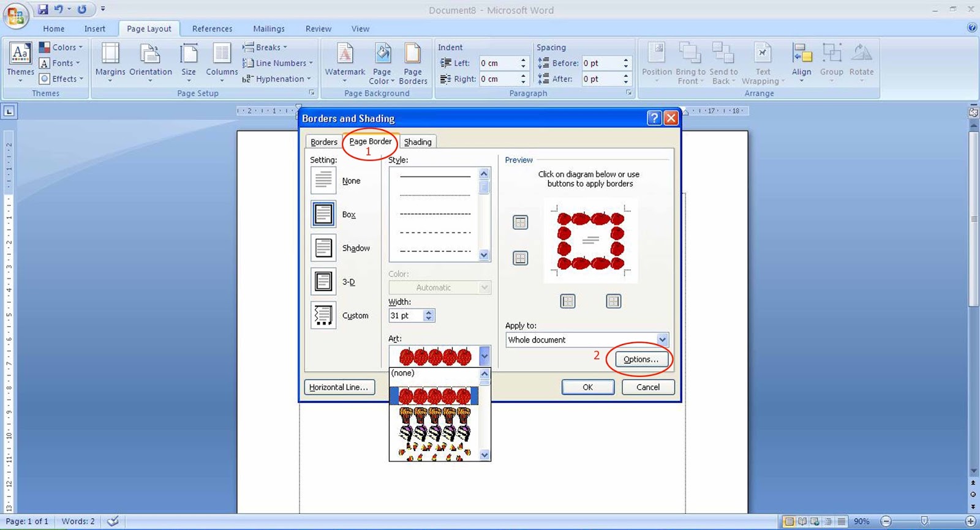The width and height of the screenshot is (980, 530).
Task: Select the red apples art border
Action: (434, 395)
